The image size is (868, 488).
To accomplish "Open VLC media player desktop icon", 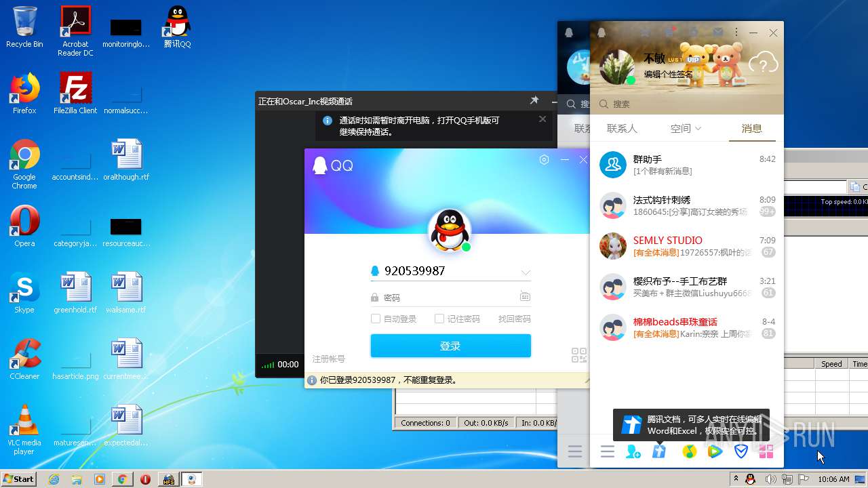I will coord(24,430).
